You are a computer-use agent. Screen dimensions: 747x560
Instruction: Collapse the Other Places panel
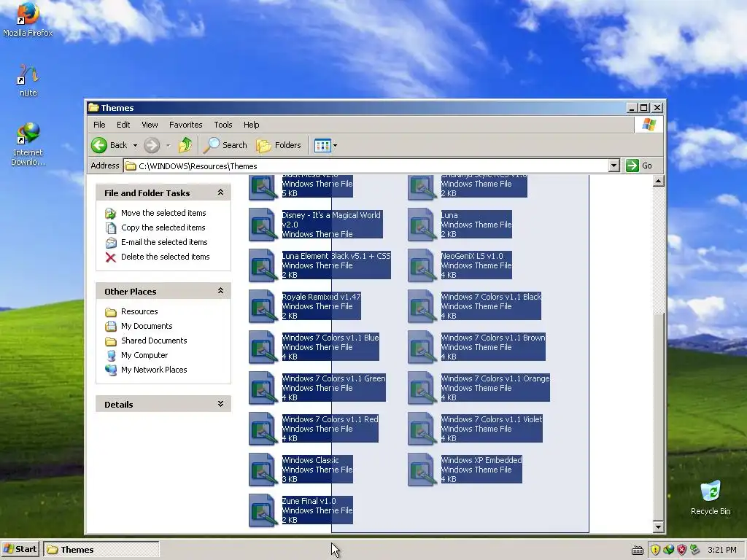click(x=220, y=291)
